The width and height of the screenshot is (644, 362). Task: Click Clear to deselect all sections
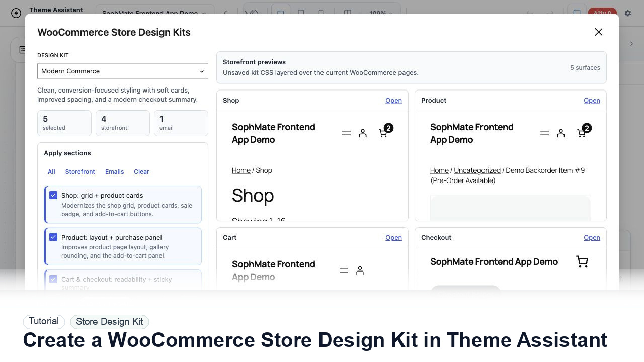(141, 172)
